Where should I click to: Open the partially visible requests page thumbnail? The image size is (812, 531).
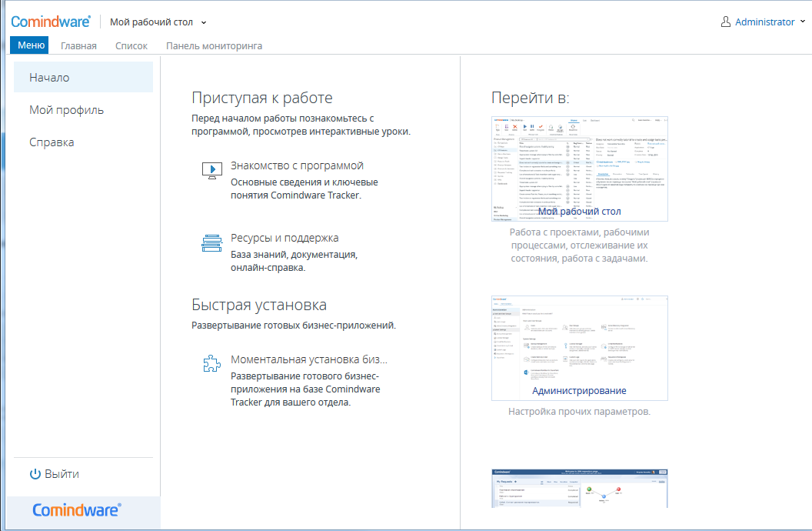tap(580, 489)
